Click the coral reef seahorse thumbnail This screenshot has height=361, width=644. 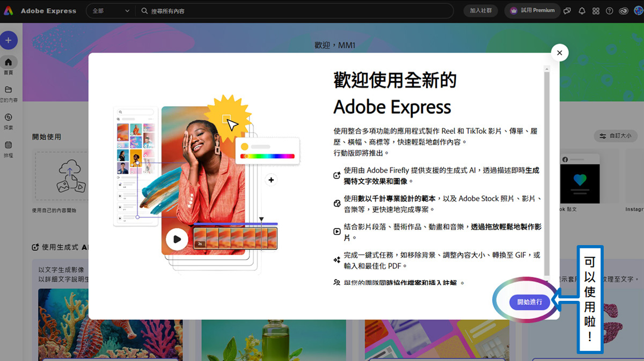click(110, 325)
